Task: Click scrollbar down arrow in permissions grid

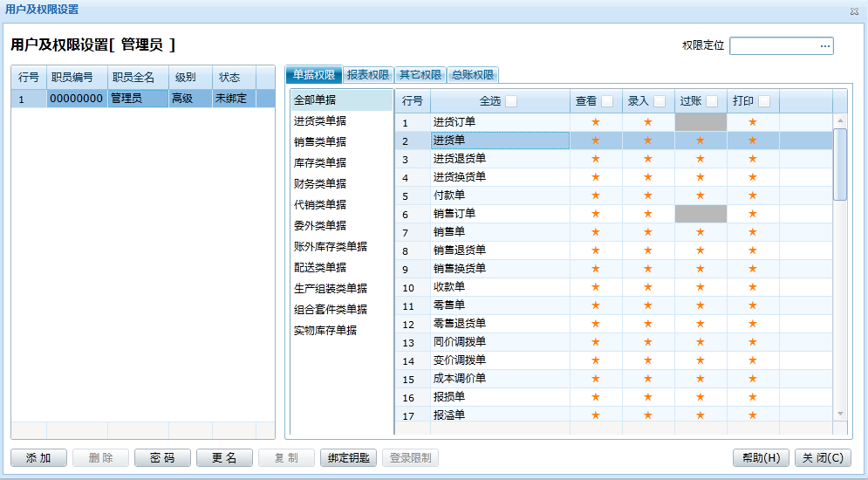Action: point(840,414)
